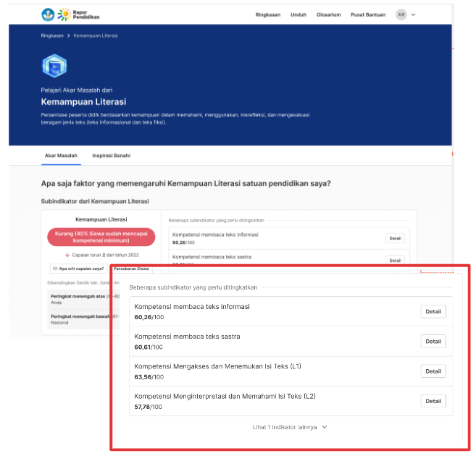Open Detail for Mengakses dan Menemukan Isi Teks (L1)

433,371
